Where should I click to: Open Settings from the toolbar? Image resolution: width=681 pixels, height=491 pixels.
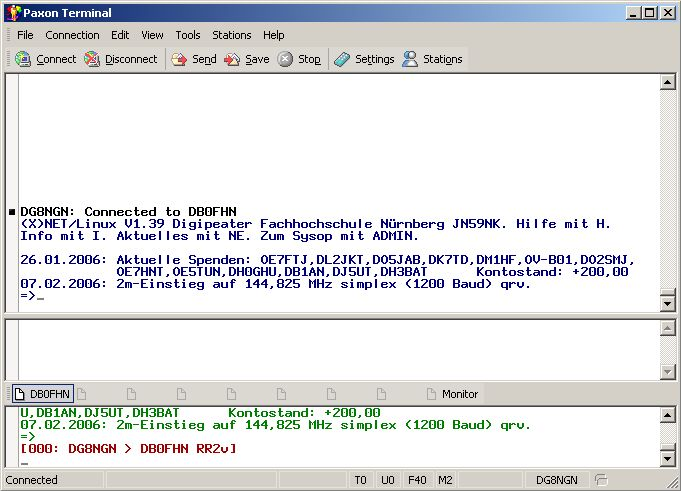click(x=342, y=59)
